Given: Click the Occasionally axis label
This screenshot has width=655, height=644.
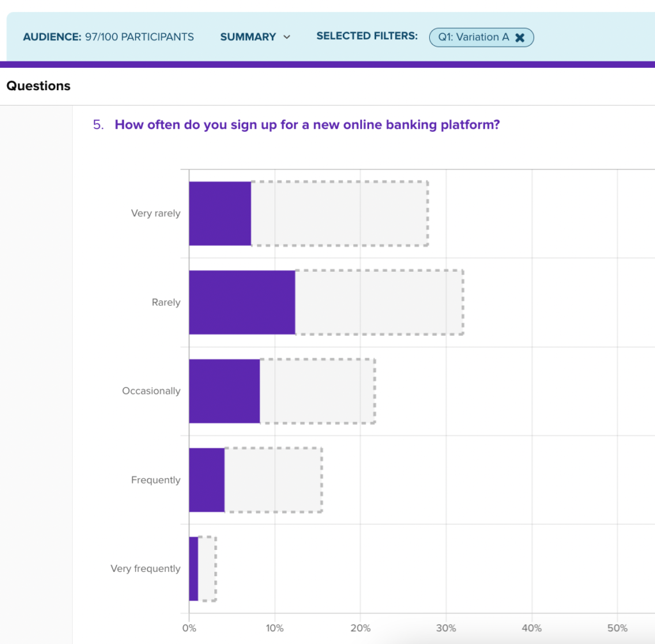Looking at the screenshot, I should point(151,391).
